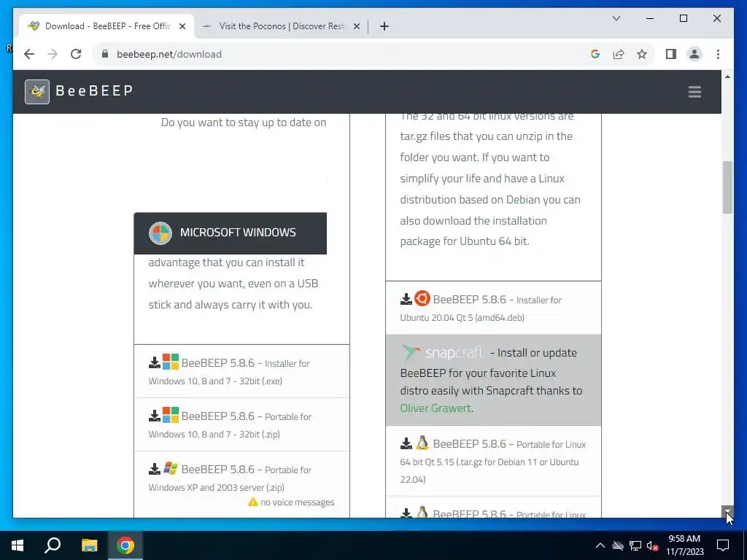Reload the beebeep.net page
The width and height of the screenshot is (747, 560).
pos(76,54)
